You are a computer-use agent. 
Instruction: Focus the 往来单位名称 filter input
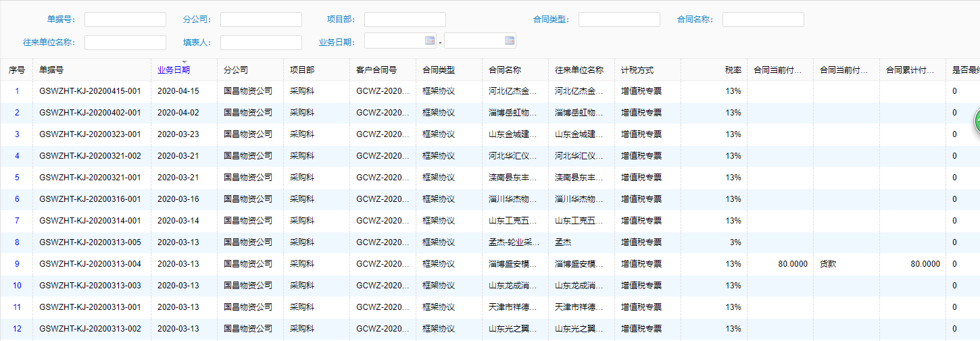tap(125, 43)
